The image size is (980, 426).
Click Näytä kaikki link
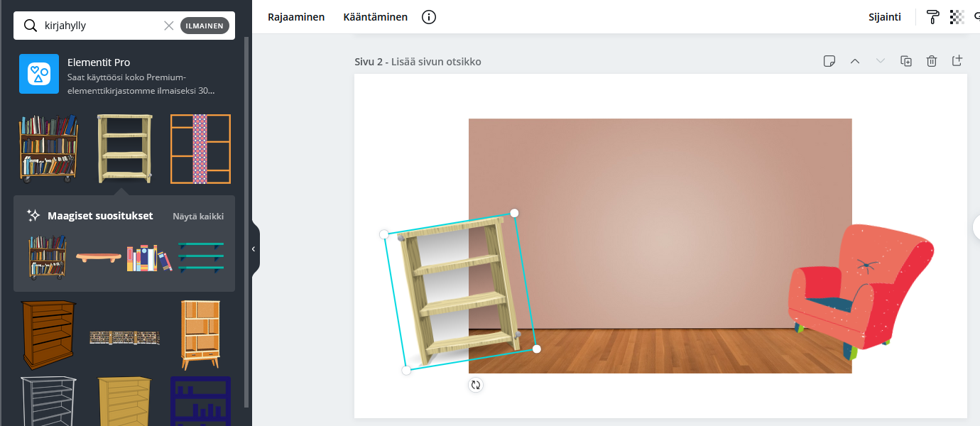(x=198, y=216)
